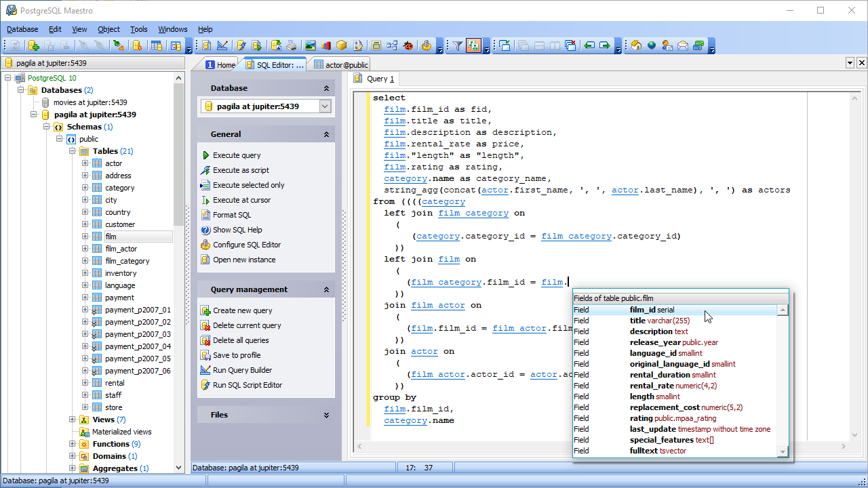
Task: Click the home page toolbar icon
Action: pyautogui.click(x=636, y=45)
